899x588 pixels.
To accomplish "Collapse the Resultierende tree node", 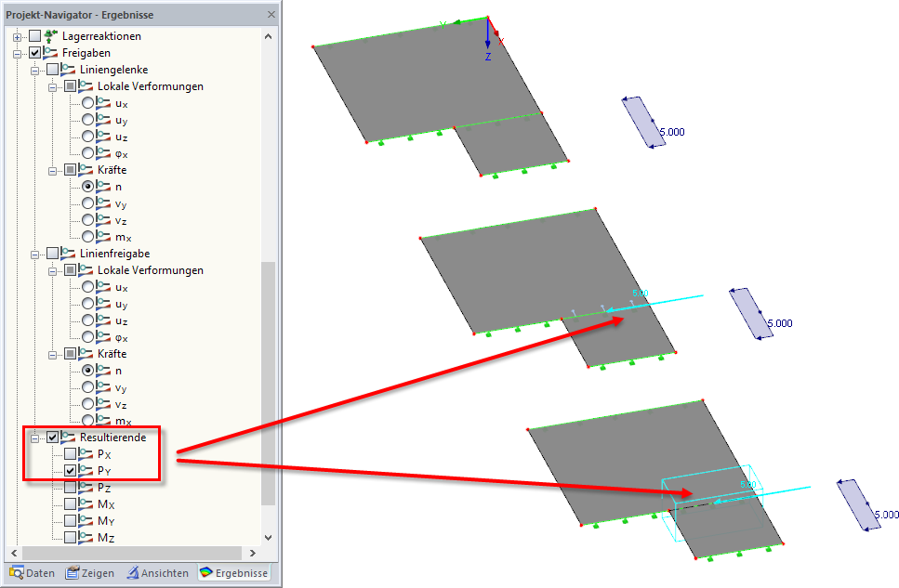I will 35,438.
